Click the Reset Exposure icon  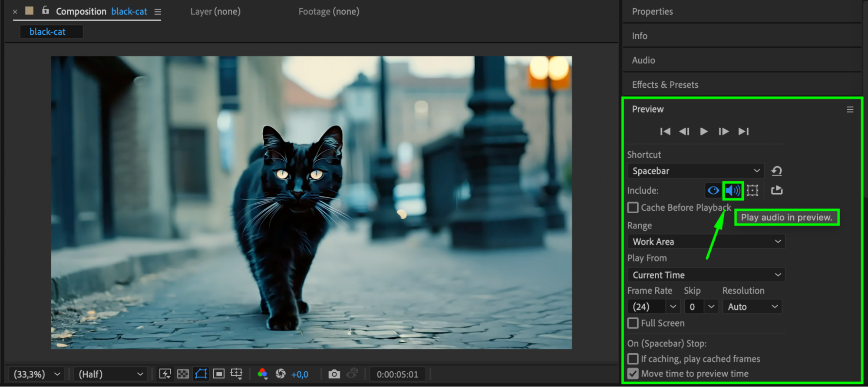pyautogui.click(x=281, y=374)
